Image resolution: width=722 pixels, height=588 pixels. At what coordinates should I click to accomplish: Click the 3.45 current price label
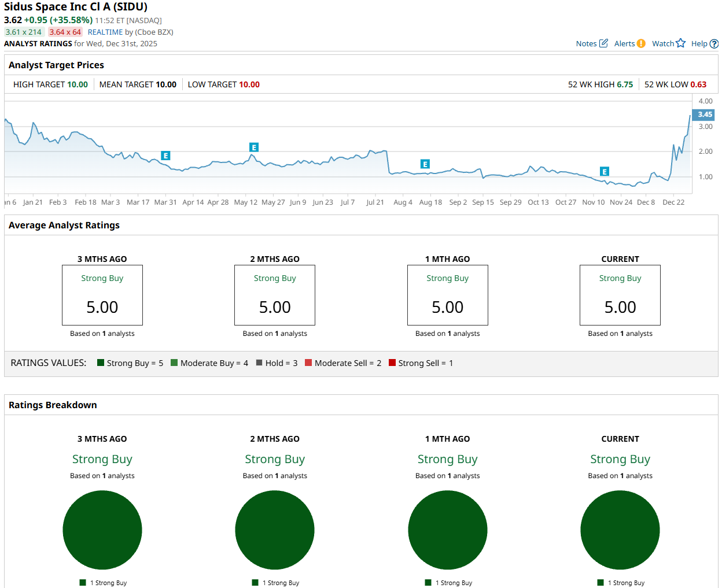point(704,114)
